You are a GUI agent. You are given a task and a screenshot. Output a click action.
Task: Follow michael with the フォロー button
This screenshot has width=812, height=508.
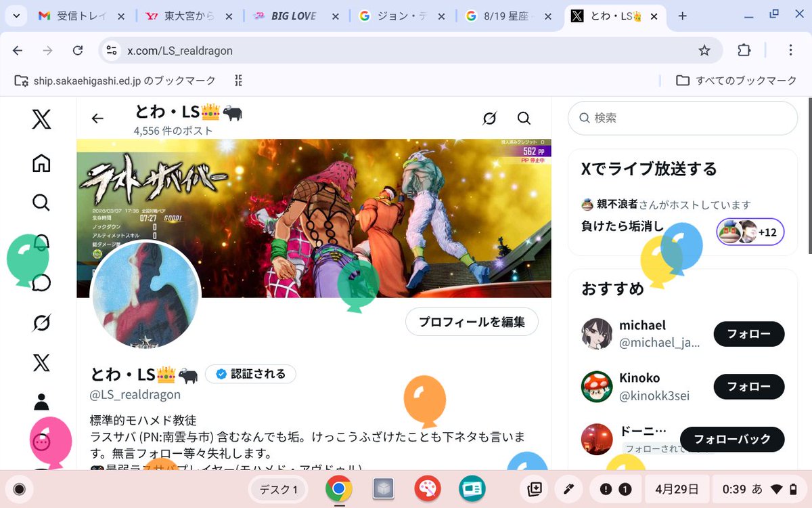748,334
